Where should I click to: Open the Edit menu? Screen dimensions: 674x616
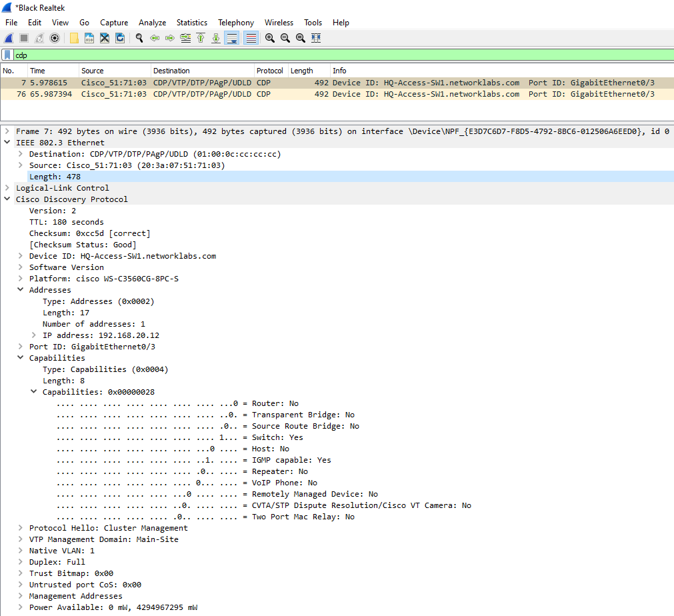click(35, 23)
